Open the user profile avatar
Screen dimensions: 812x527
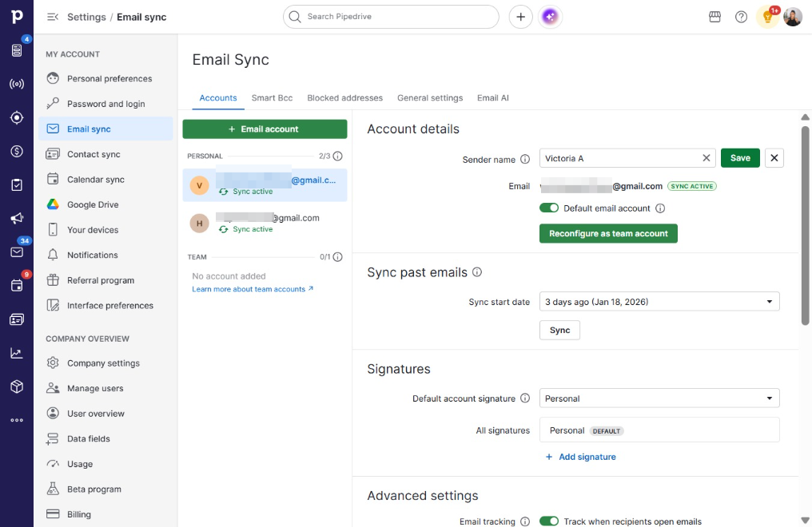(792, 17)
